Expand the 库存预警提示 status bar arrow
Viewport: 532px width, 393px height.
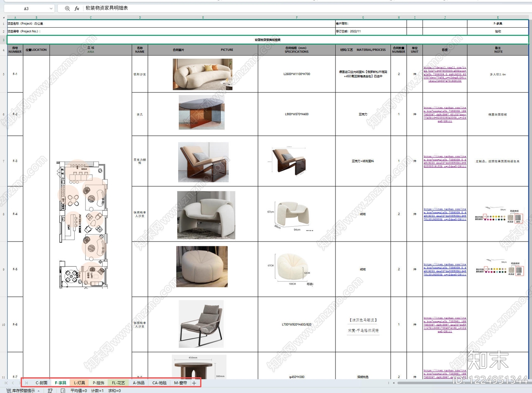pyautogui.click(x=39, y=391)
